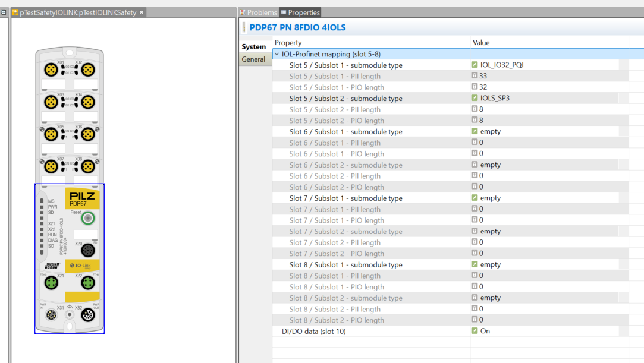Open the IOLS_SP3 value dropdown
The width and height of the screenshot is (644, 363).
(x=549, y=98)
